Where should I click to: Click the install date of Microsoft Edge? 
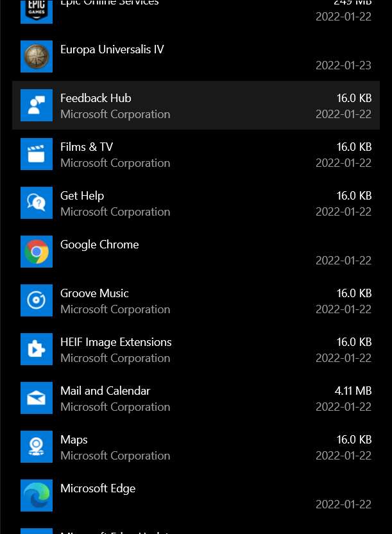click(x=343, y=504)
